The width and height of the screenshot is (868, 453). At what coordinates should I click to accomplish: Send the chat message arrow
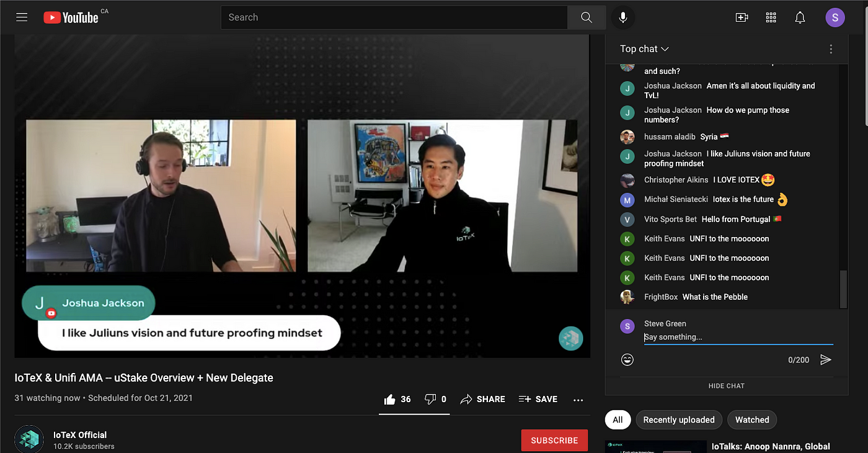tap(825, 359)
